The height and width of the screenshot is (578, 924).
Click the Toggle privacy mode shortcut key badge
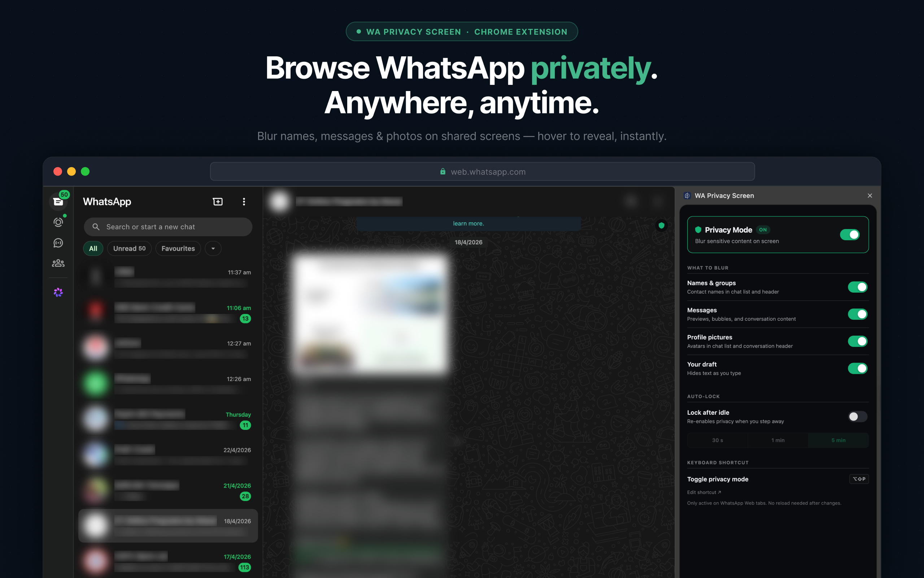click(859, 479)
